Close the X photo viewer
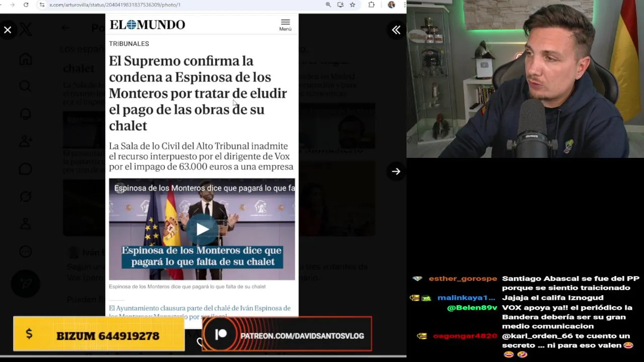 pos(8,30)
